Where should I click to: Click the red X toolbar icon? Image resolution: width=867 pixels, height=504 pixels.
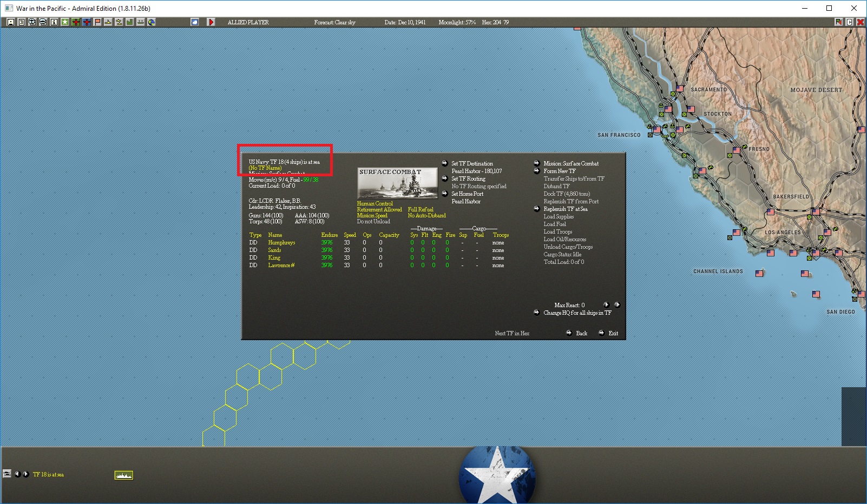pos(860,22)
